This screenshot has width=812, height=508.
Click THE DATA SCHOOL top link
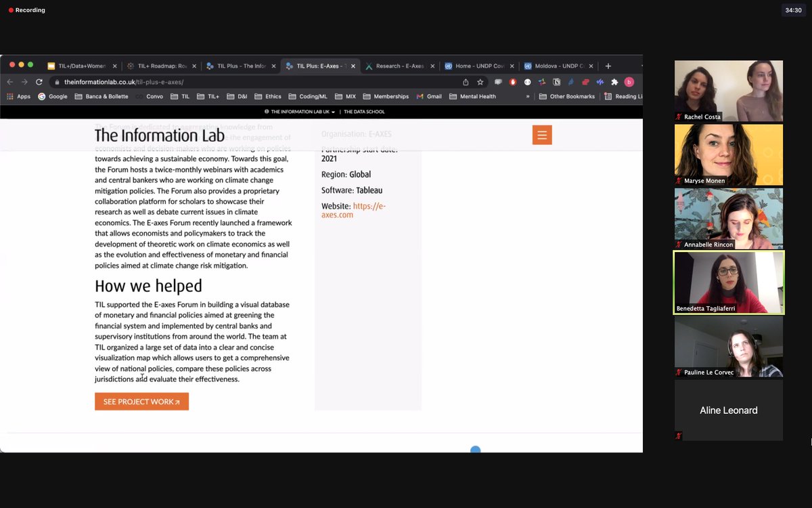364,112
